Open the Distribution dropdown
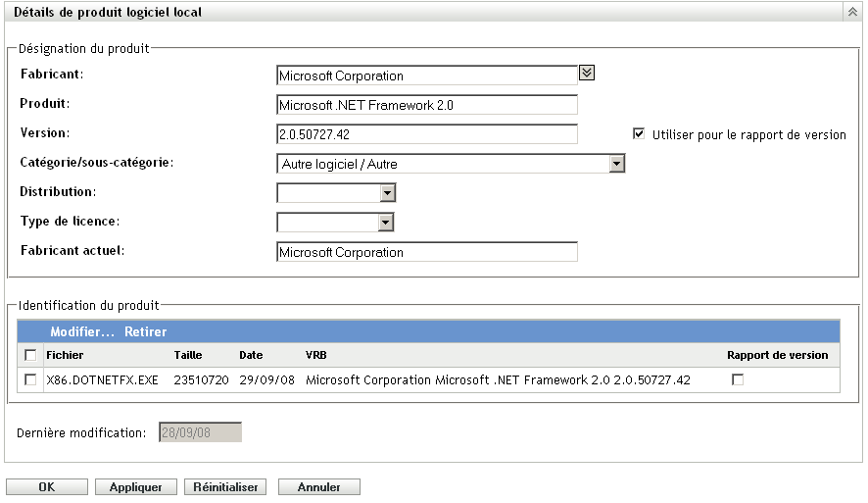868x503 pixels. click(388, 194)
